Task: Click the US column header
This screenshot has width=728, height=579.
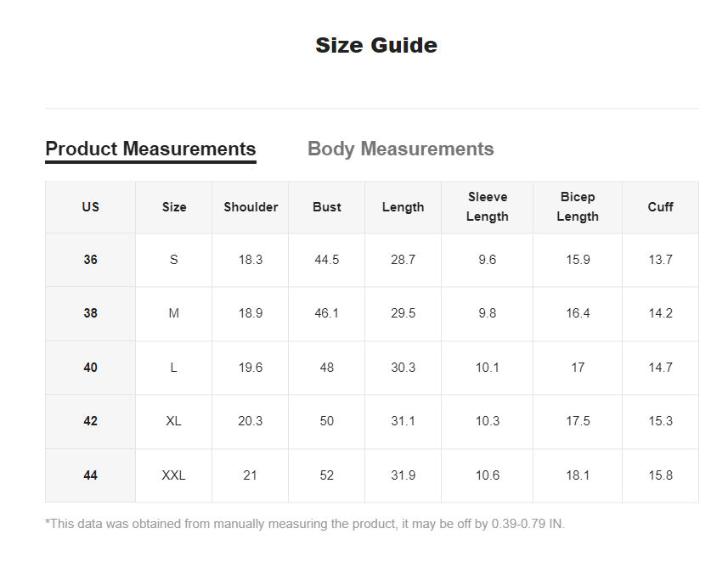Action: (91, 207)
